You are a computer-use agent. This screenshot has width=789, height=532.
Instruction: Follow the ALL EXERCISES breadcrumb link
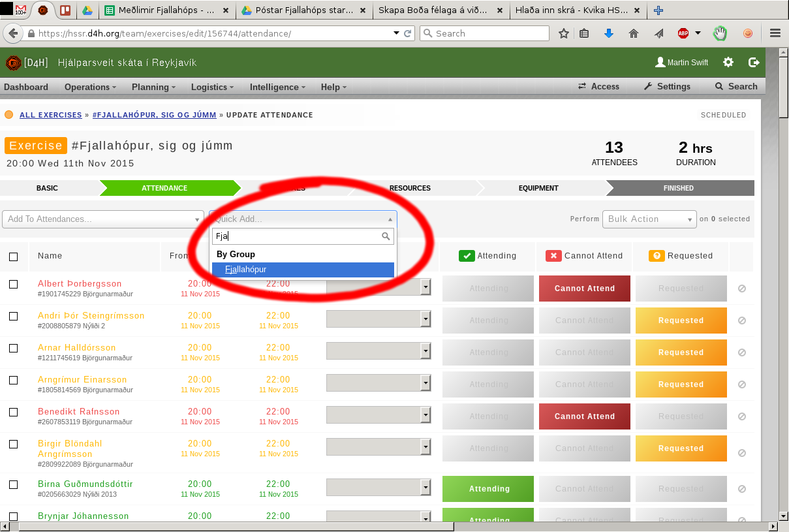pyautogui.click(x=50, y=115)
